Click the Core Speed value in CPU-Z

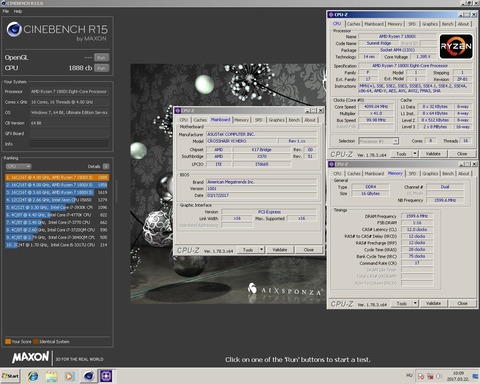[x=376, y=107]
